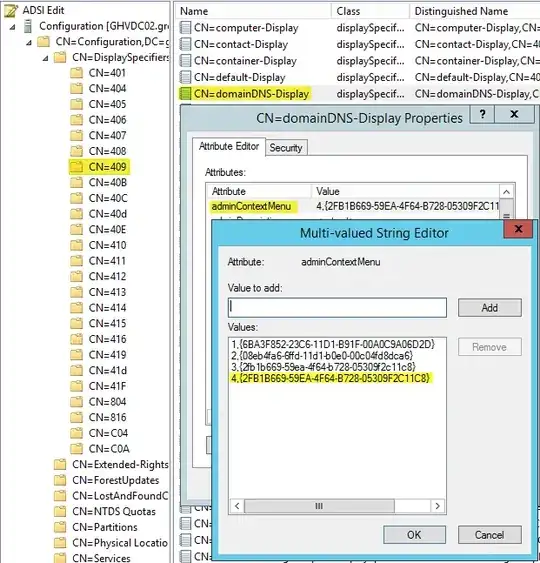Viewport: 540px width, 563px height.
Task: Click the folder icon for CN=406
Action: [76, 120]
